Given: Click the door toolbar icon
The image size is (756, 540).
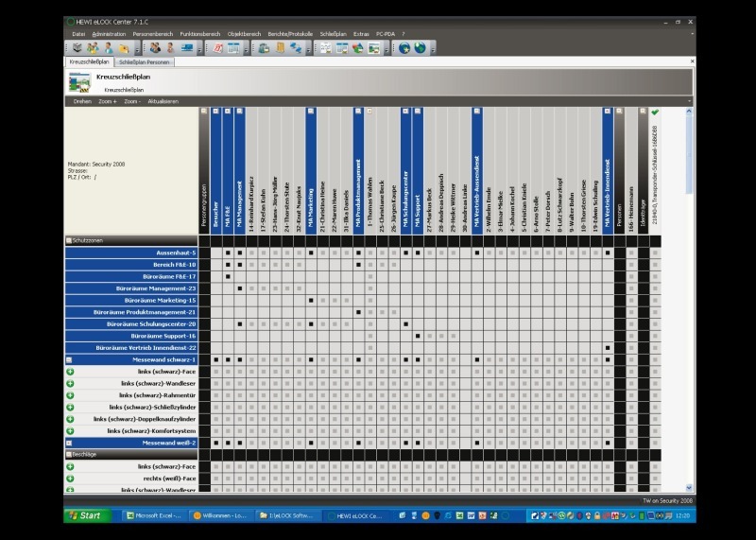Looking at the screenshot, I should point(280,48).
